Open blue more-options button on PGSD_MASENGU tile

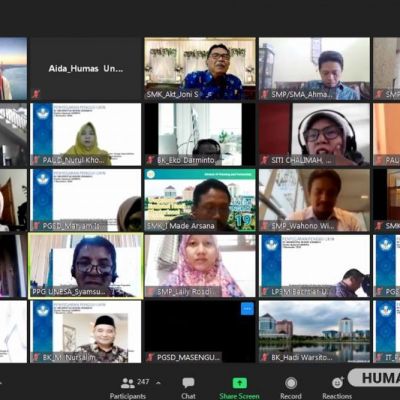click(247, 309)
